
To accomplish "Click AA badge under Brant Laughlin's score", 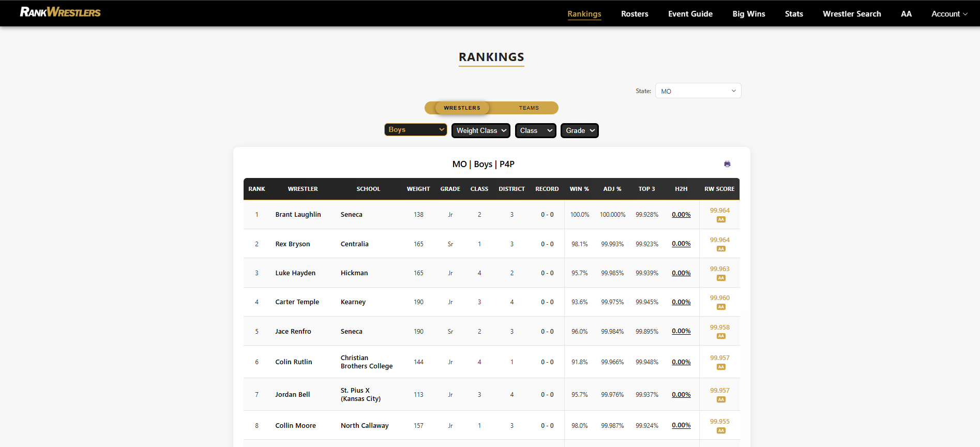I will [721, 219].
